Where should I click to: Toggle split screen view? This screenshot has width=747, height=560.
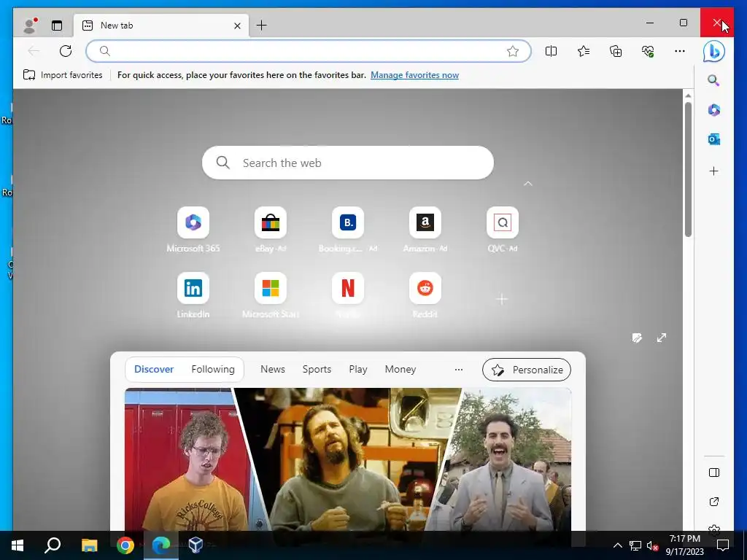[x=551, y=51]
